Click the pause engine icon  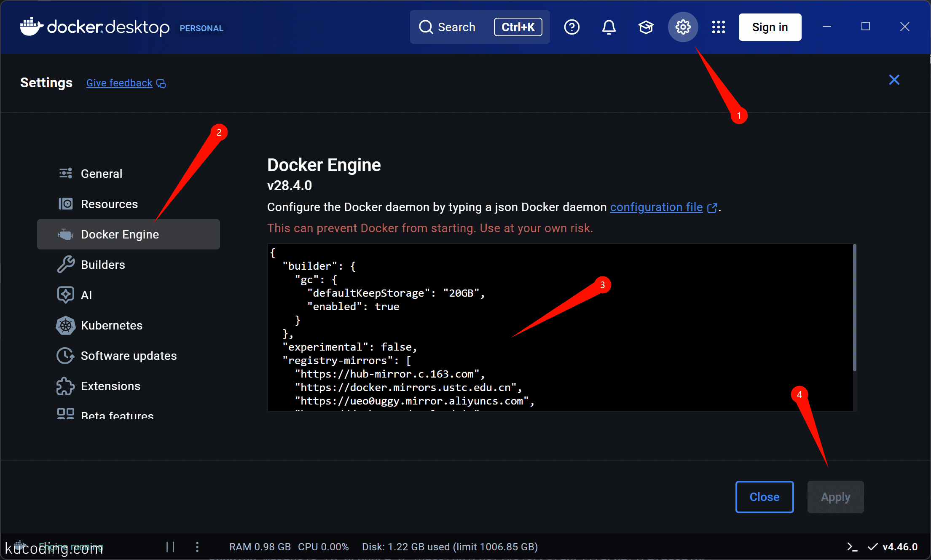[170, 547]
